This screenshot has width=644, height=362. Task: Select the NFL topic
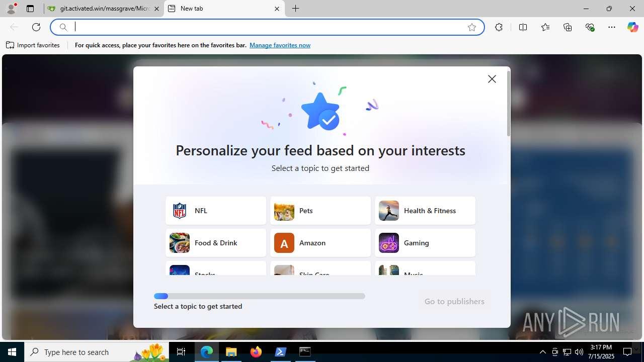(216, 211)
